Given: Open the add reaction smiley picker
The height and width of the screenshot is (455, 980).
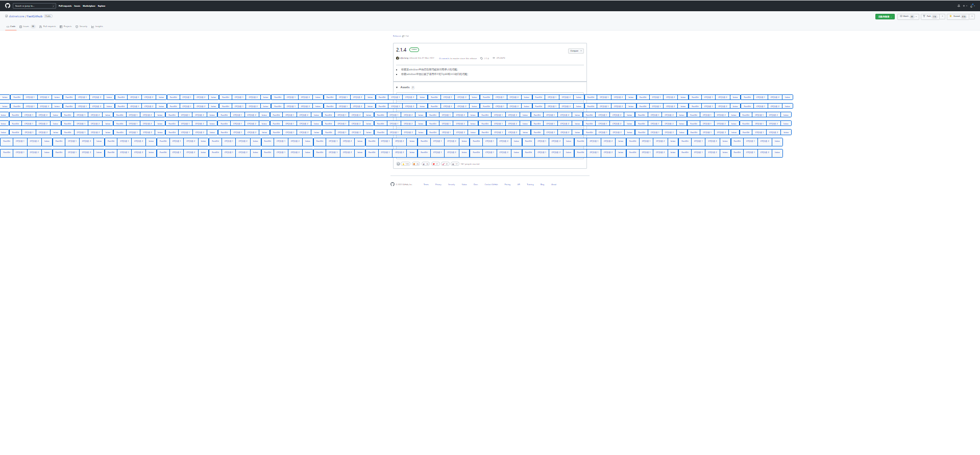Looking at the screenshot, I should tap(399, 164).
